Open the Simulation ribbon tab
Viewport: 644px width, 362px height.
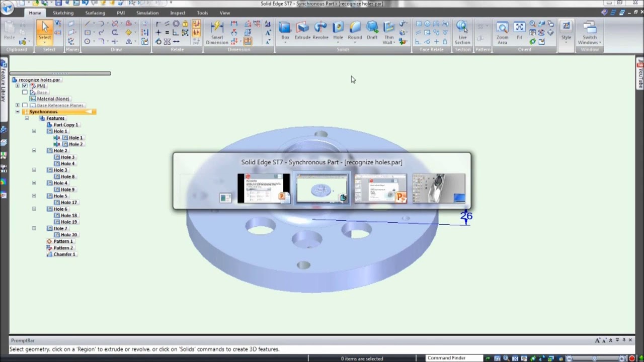pos(147,13)
